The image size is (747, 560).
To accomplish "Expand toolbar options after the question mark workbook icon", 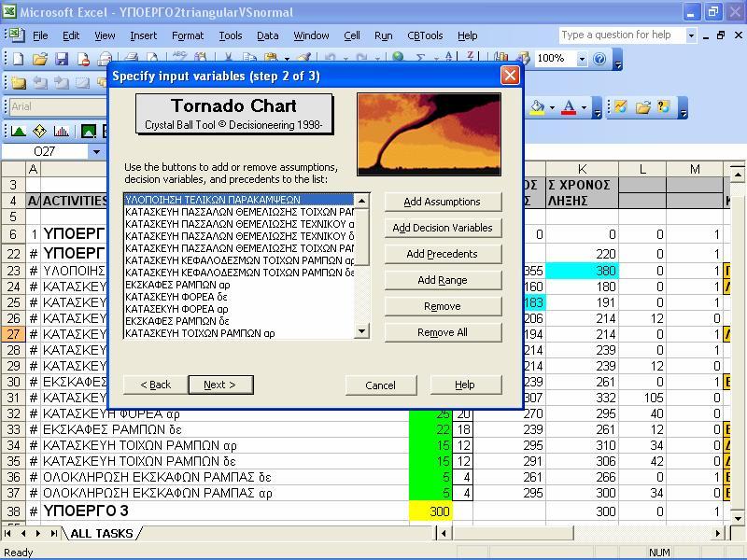I will 684,109.
